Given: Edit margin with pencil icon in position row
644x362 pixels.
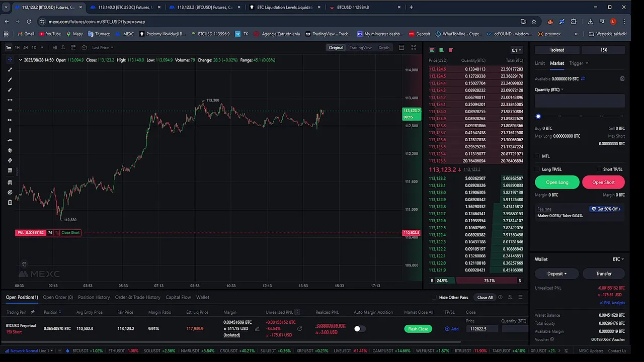Looking at the screenshot, I should point(257,329).
